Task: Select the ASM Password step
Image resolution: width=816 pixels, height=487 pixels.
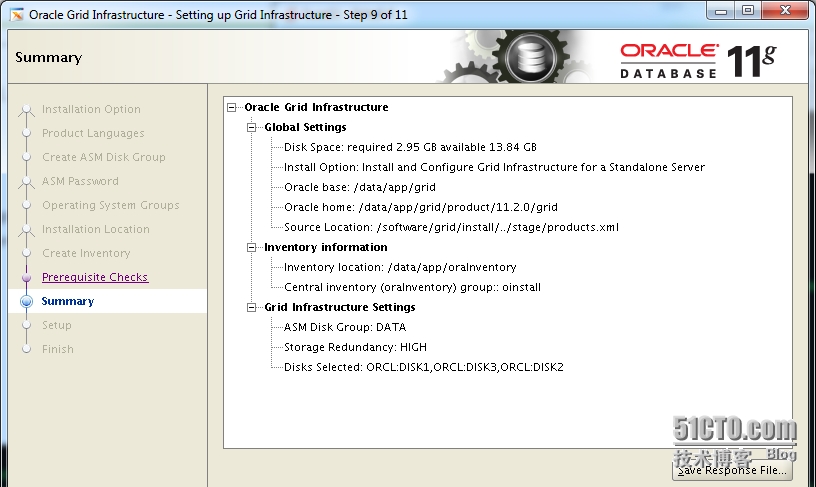Action: tap(80, 181)
